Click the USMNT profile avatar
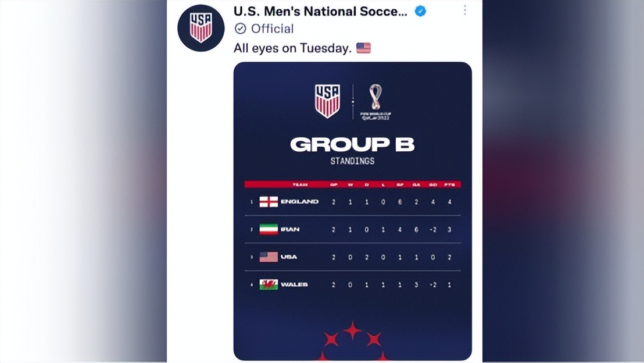This screenshot has height=363, width=644. point(201,28)
